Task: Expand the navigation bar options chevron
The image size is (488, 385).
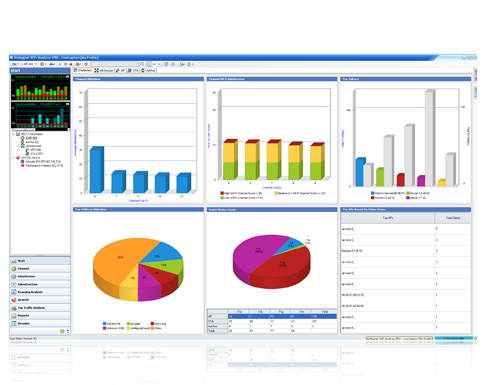Action: [68, 331]
